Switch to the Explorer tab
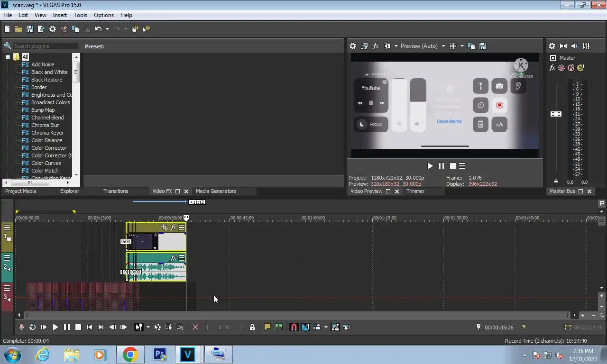 click(70, 191)
